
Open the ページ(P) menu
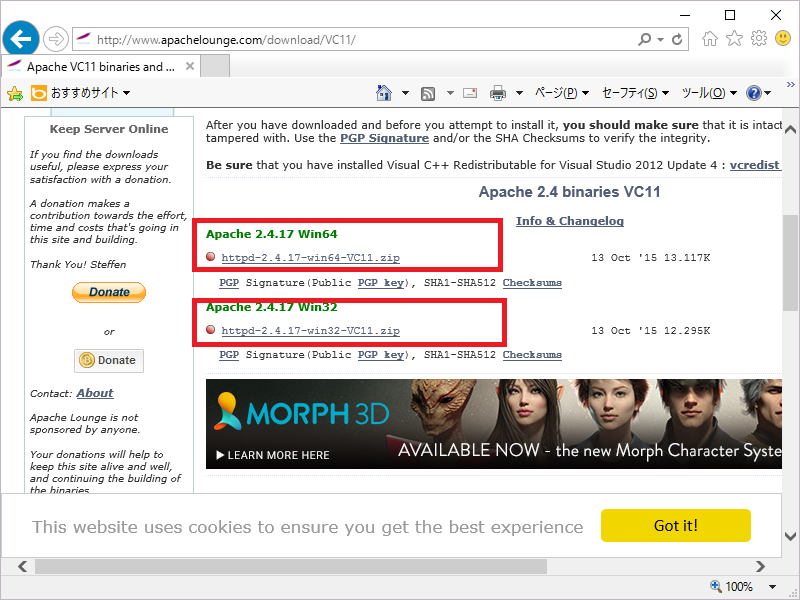[x=561, y=93]
